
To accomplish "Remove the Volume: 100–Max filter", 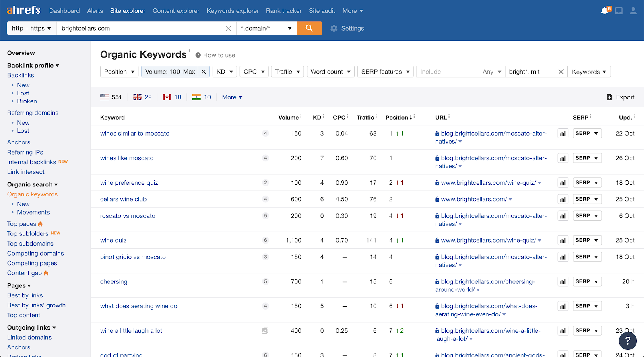I will tap(204, 72).
